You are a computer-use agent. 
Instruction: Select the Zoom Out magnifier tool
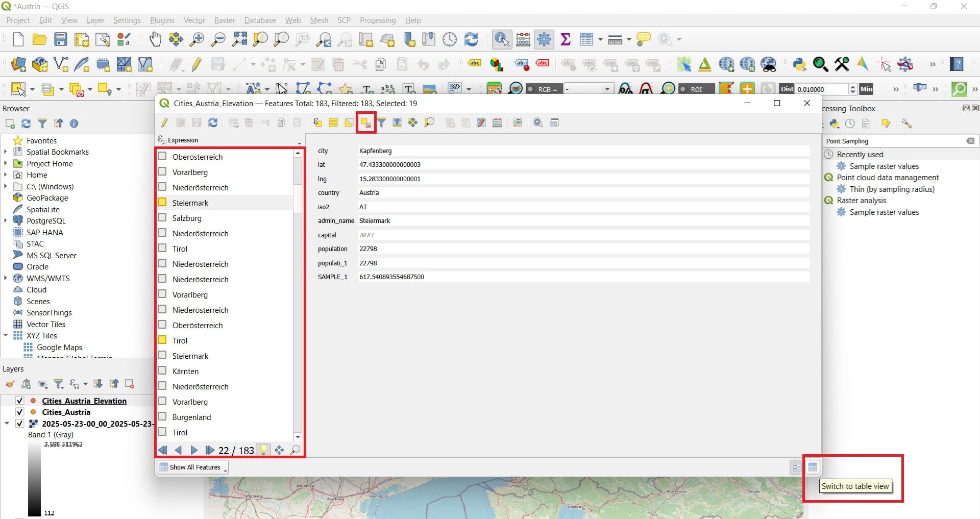point(218,39)
